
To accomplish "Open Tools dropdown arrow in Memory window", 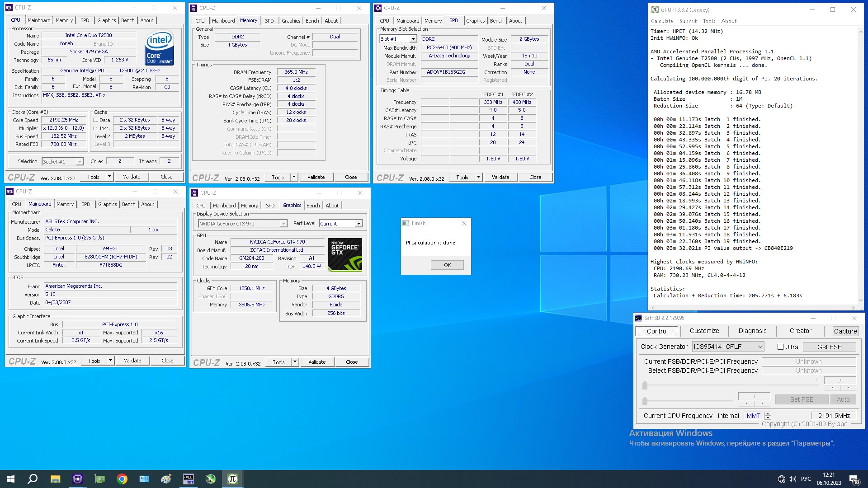I will pyautogui.click(x=294, y=177).
